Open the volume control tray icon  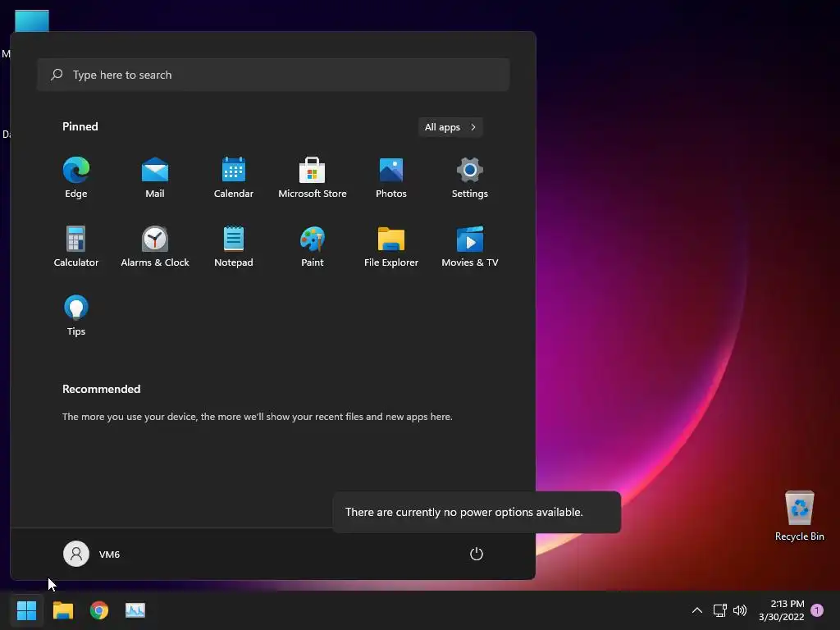coord(740,610)
